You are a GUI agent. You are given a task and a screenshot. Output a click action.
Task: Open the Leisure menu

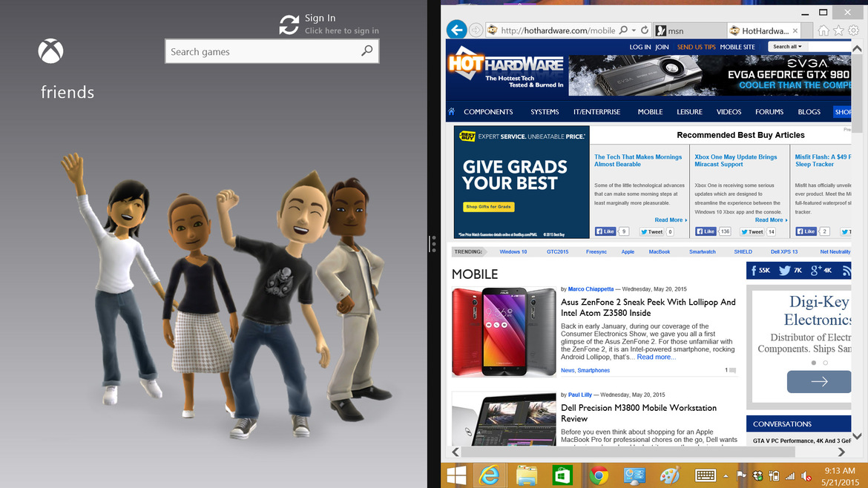click(x=689, y=112)
